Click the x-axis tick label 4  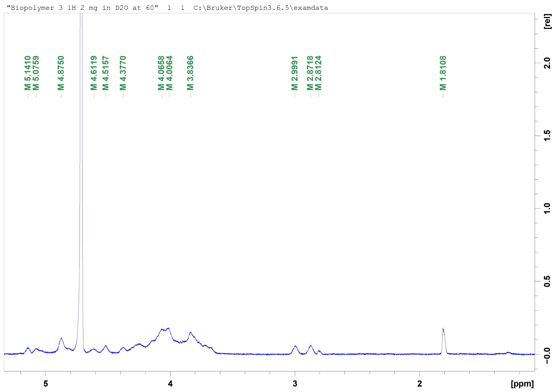point(170,383)
